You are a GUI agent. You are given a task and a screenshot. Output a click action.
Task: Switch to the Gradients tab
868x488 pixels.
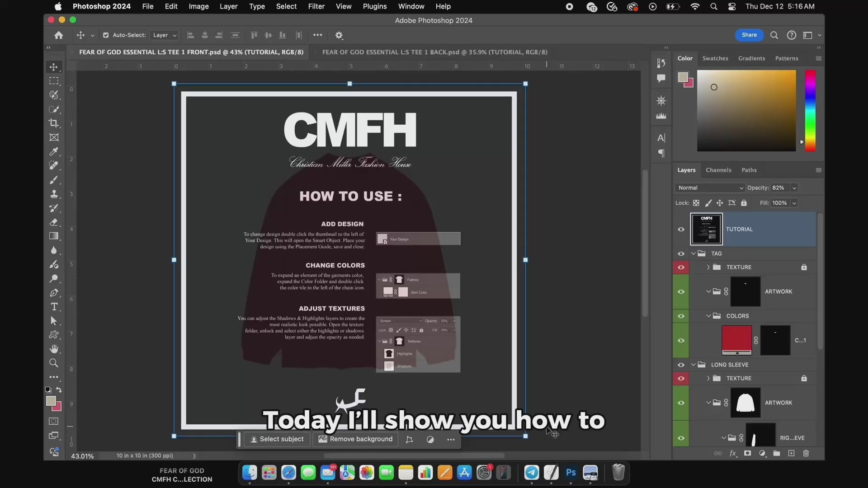[x=751, y=58]
